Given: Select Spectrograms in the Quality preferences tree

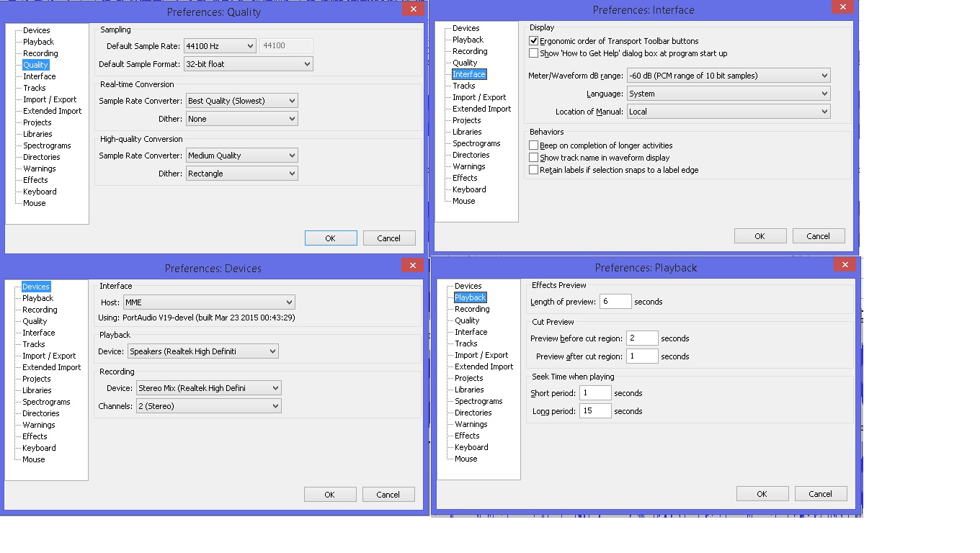Looking at the screenshot, I should pyautogui.click(x=47, y=145).
